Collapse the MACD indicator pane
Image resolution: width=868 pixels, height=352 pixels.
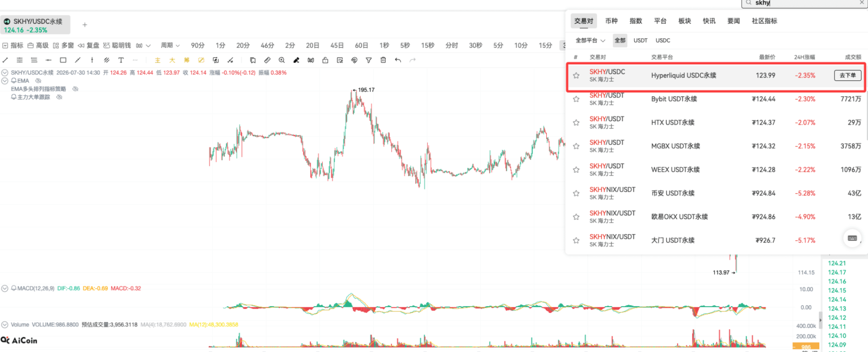point(5,288)
